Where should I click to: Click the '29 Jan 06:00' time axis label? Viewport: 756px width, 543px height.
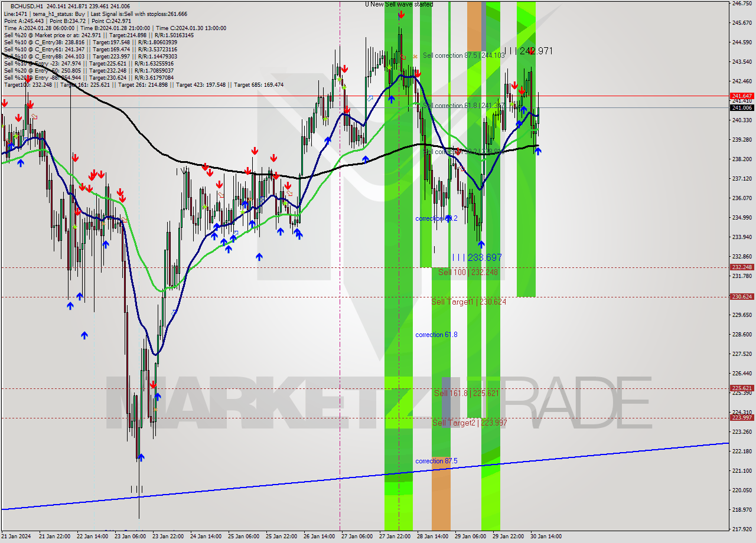click(x=470, y=537)
